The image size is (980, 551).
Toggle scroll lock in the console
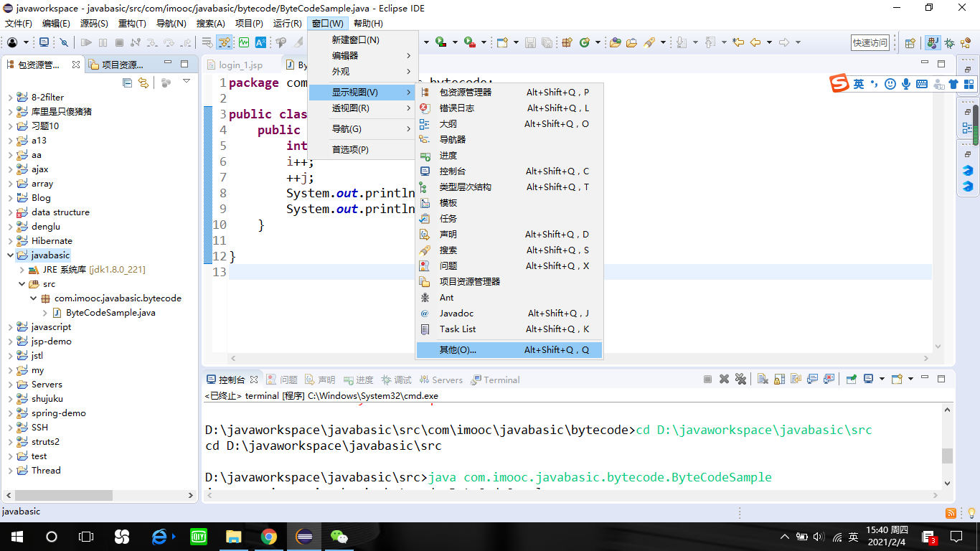(x=779, y=379)
